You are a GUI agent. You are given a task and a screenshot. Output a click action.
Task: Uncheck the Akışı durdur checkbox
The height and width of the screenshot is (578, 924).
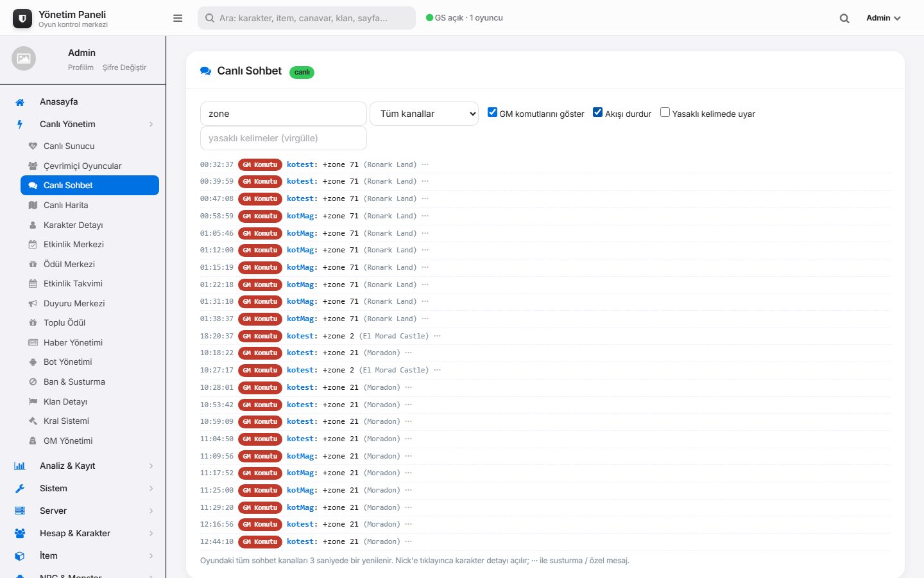click(597, 112)
